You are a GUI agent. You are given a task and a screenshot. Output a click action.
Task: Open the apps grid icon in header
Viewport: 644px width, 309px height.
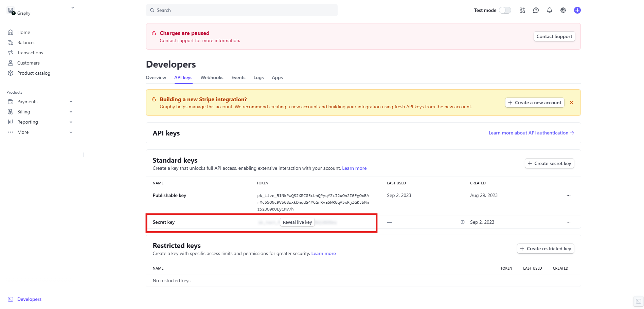pyautogui.click(x=522, y=10)
